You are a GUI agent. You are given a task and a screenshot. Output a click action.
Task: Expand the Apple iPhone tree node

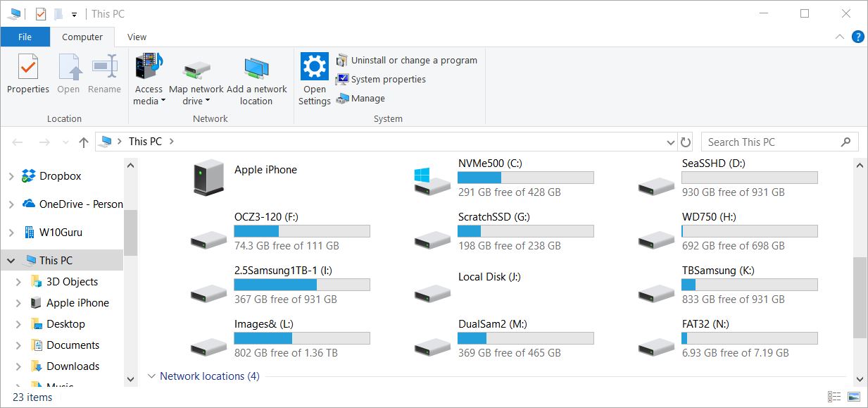19,303
